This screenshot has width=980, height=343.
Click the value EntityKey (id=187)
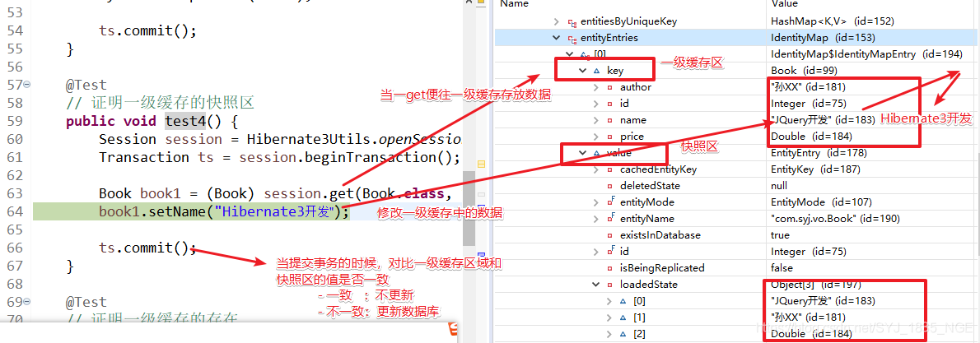(x=815, y=169)
